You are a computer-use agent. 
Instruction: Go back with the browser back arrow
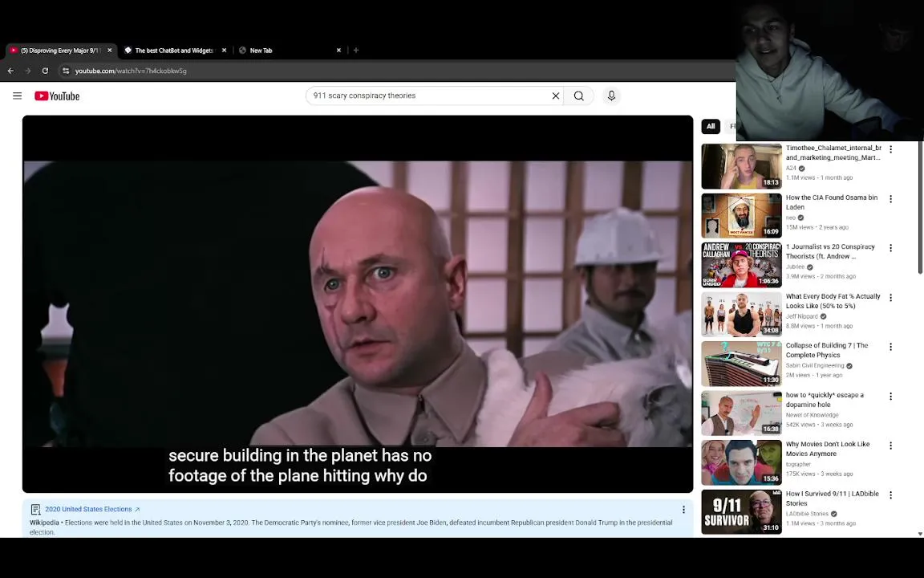coord(10,71)
